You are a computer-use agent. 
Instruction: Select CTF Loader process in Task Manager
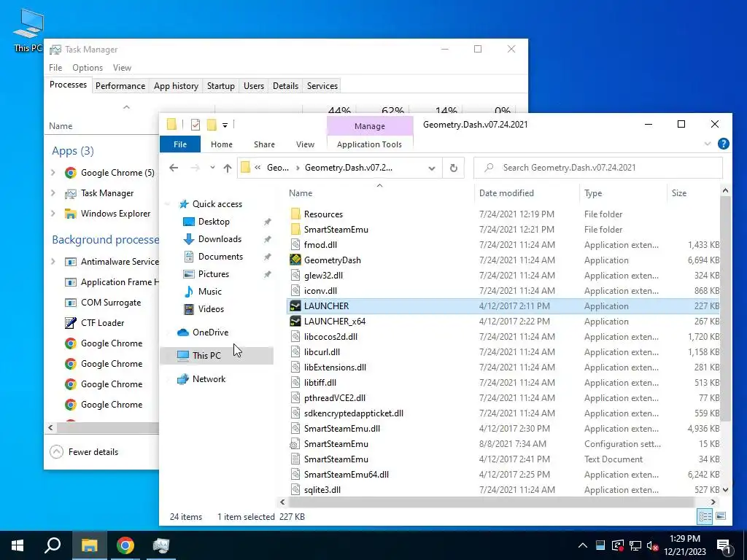point(102,323)
